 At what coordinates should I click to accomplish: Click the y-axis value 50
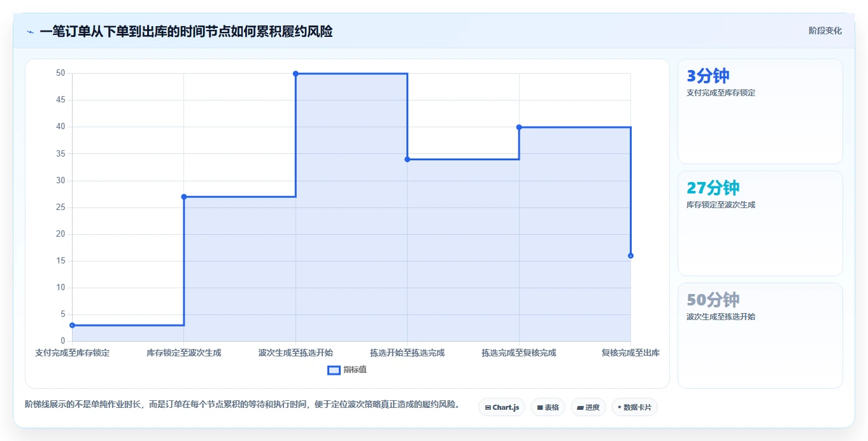[60, 73]
